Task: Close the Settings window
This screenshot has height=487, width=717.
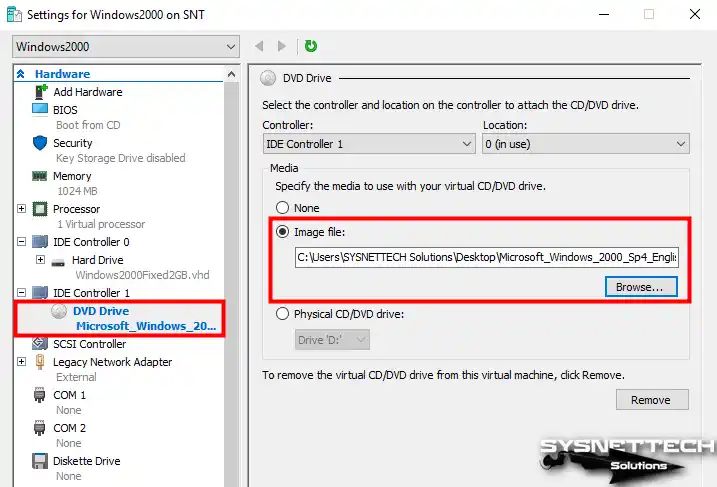Action: (695, 14)
